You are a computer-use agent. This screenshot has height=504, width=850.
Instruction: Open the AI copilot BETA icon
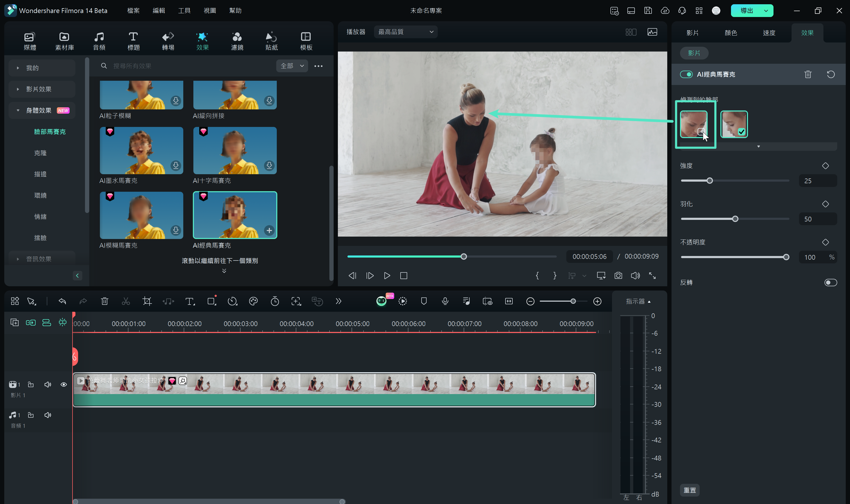tap(381, 301)
